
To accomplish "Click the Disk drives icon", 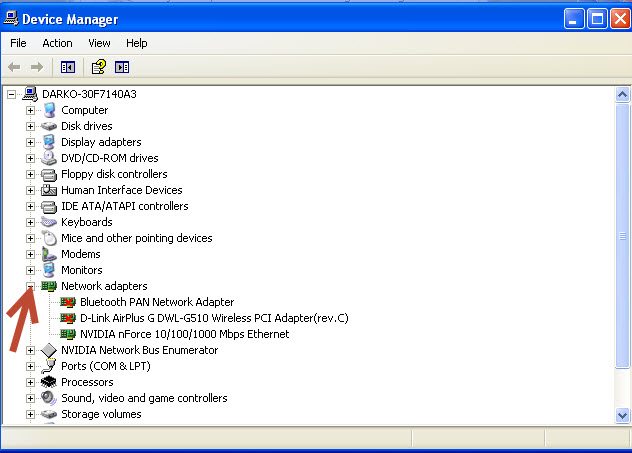I will pyautogui.click(x=49, y=126).
